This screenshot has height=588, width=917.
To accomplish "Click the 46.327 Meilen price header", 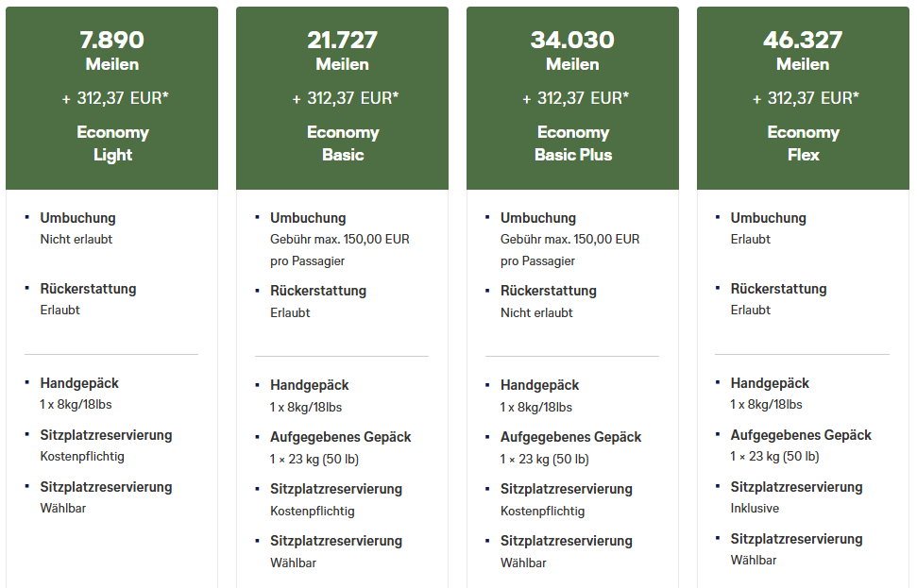I will coord(803,50).
